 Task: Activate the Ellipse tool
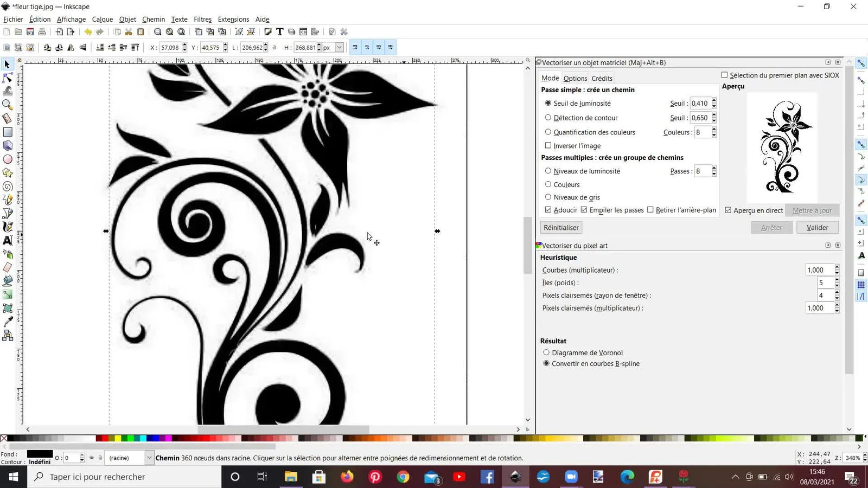(x=8, y=159)
